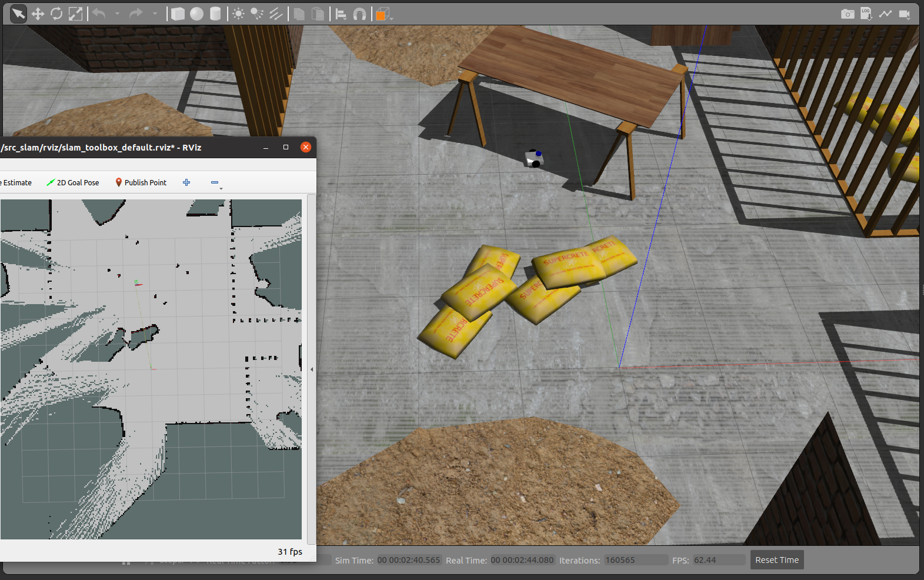The width and height of the screenshot is (924, 580).
Task: Click the blue plus add-tool icon in RViz
Action: (x=186, y=182)
